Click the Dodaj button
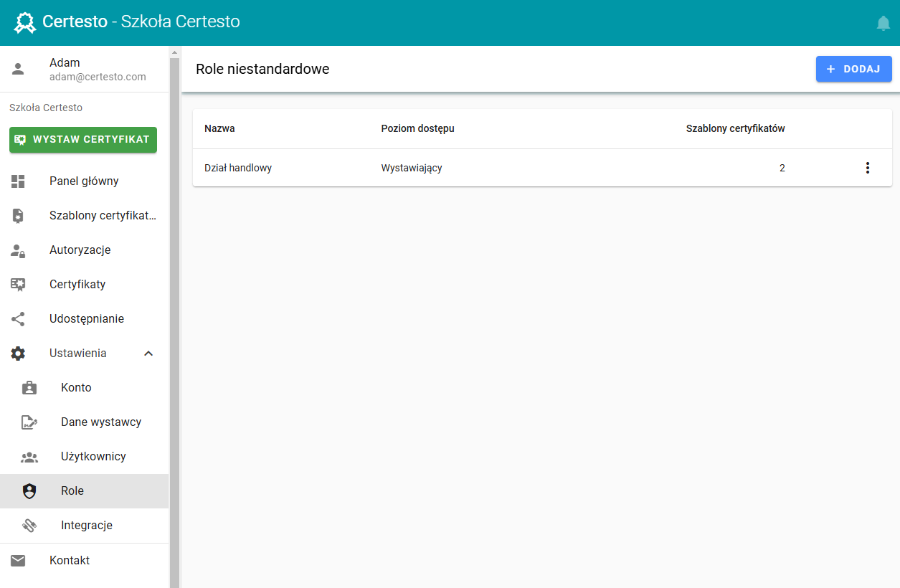This screenshot has height=588, width=900. (x=853, y=69)
